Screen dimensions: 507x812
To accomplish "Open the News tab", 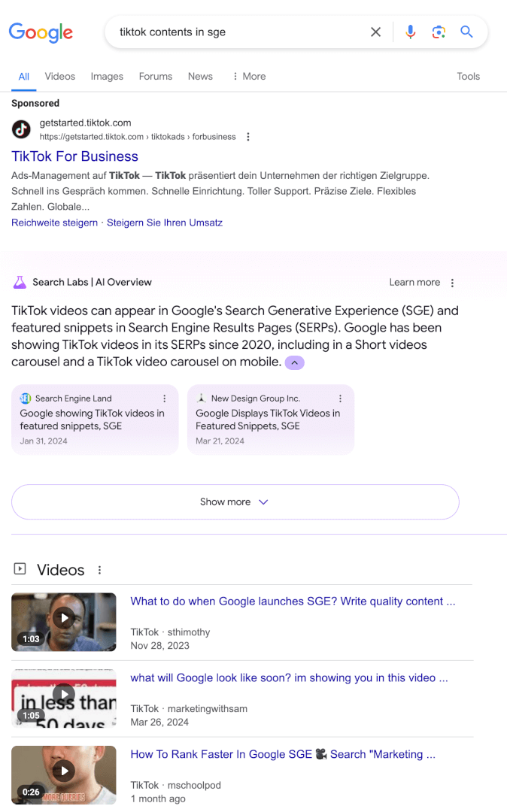I will point(200,76).
